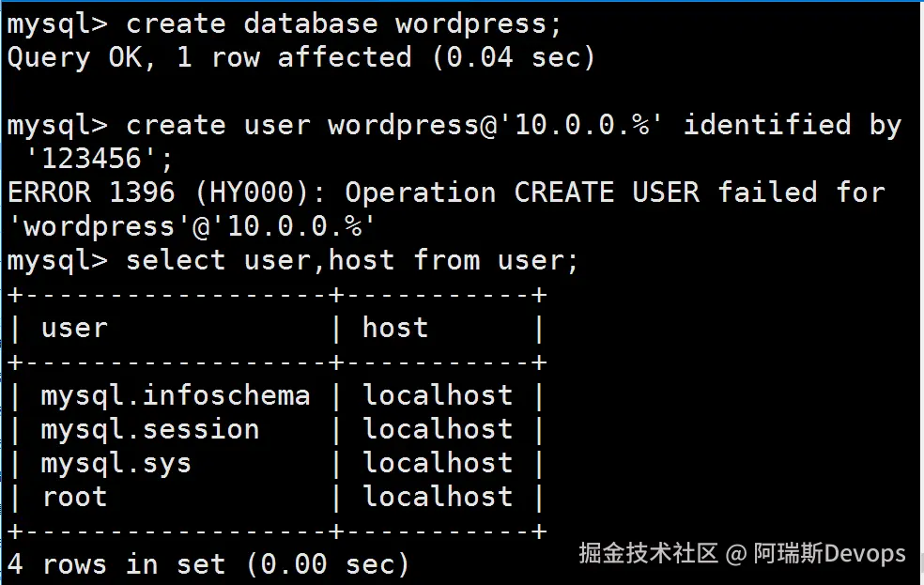Click the 'root' user entry
The width and height of the screenshot is (924, 585).
(74, 498)
